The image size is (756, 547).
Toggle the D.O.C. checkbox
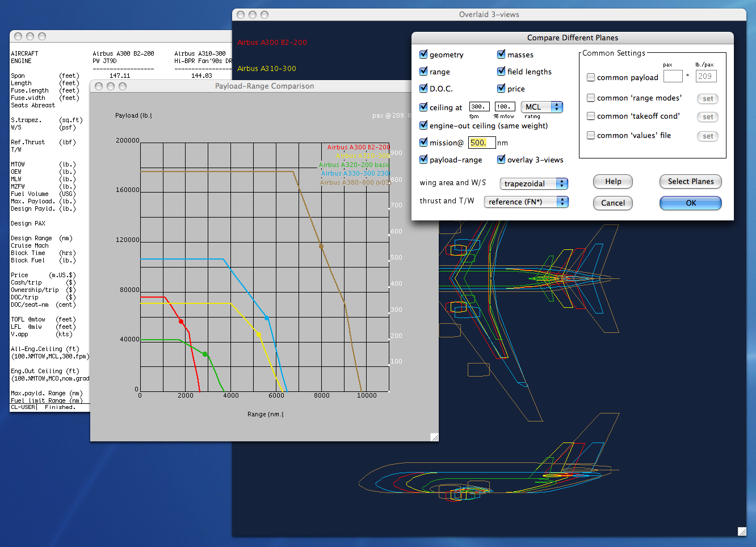(x=423, y=89)
